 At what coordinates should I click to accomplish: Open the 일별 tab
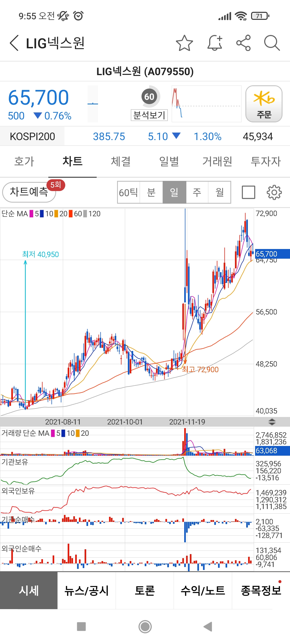pos(169,162)
